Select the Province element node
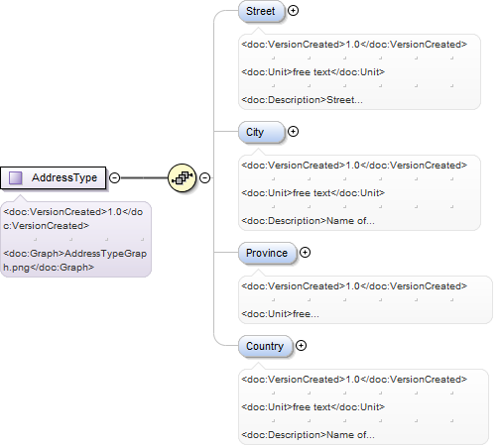This screenshot has height=448, width=500. coord(267,253)
